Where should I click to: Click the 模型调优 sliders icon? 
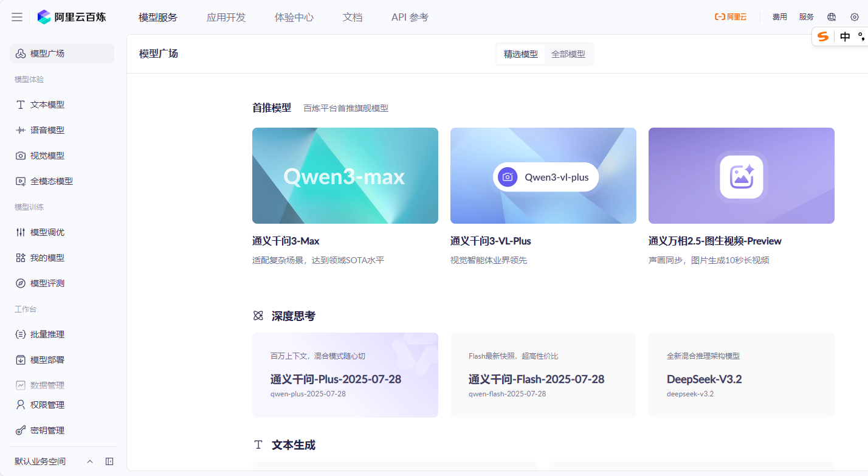coord(20,232)
